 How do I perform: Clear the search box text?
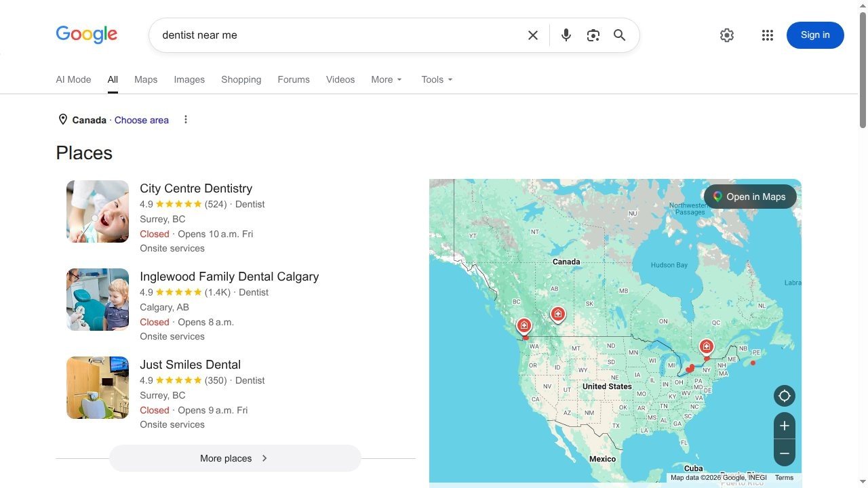(533, 35)
